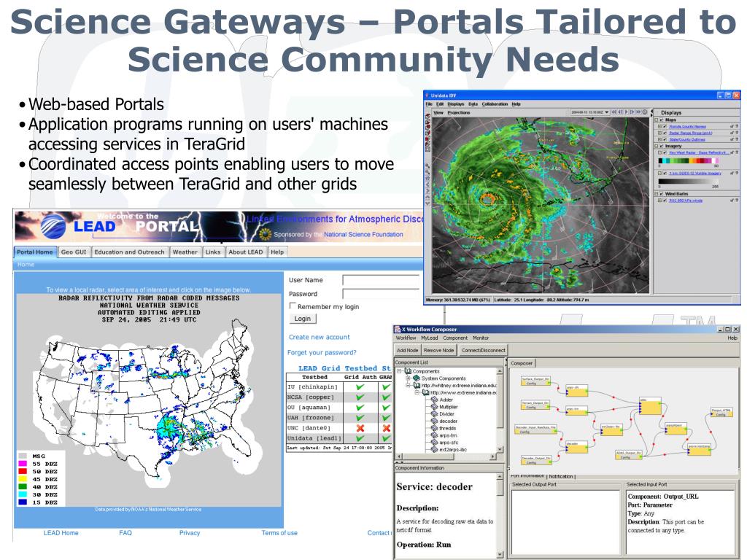
Task: Click the Remove Node button
Action: coord(438,350)
